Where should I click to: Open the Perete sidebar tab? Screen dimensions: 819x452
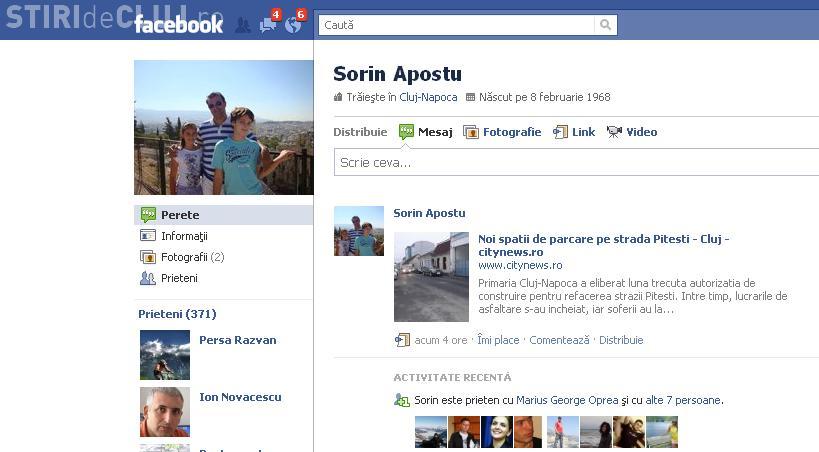tap(180, 215)
